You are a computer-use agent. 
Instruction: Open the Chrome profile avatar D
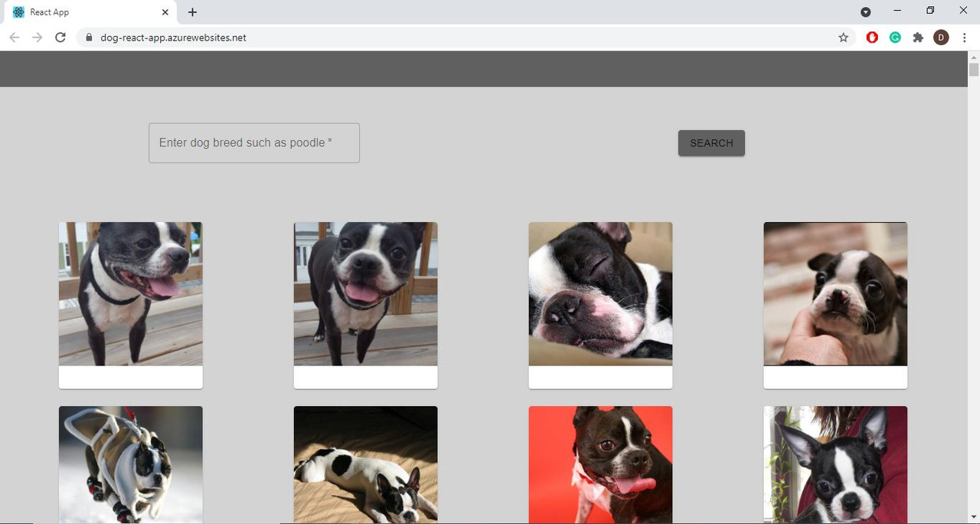click(x=941, y=38)
